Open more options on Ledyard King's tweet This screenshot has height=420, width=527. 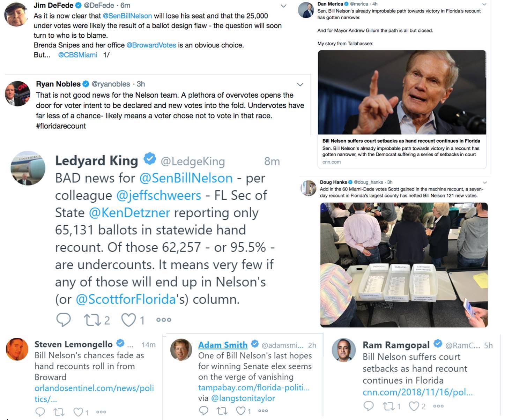tap(164, 320)
